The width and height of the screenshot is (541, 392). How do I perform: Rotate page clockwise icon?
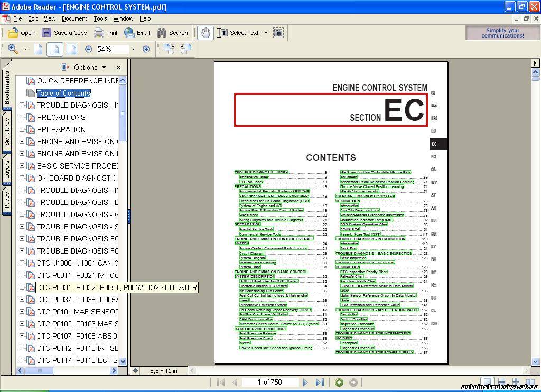coord(169,49)
